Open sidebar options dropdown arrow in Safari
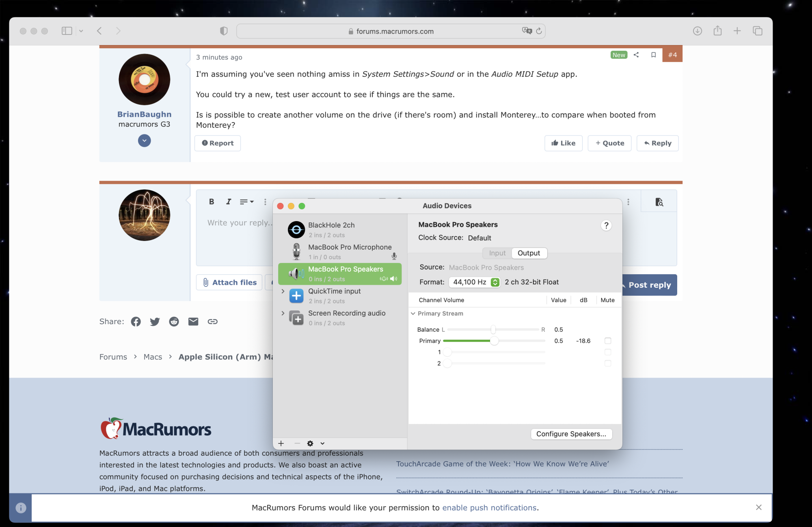 (81, 31)
